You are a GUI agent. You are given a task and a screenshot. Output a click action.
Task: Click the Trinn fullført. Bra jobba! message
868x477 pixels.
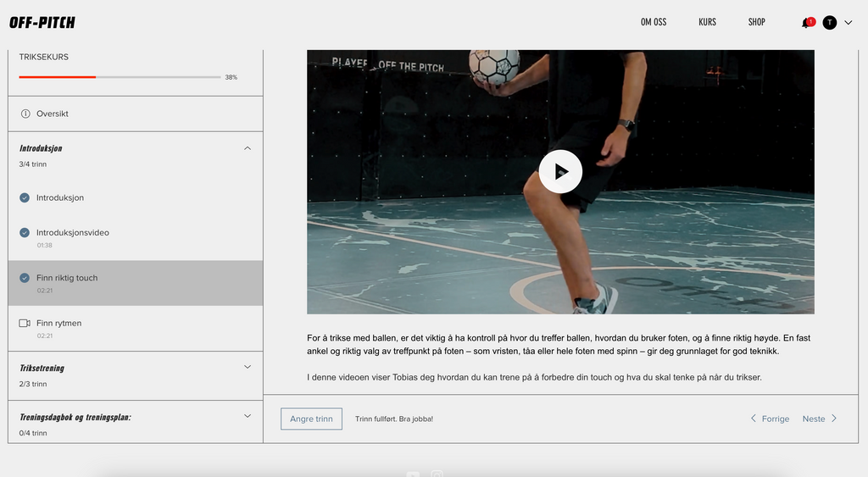(394, 419)
